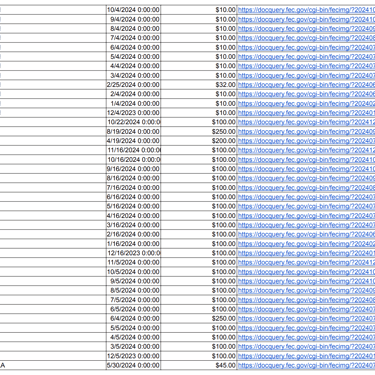The height and width of the screenshot is (375, 375).
Task: Open the FEC link in the 11/16/2024 row
Action: (306, 150)
